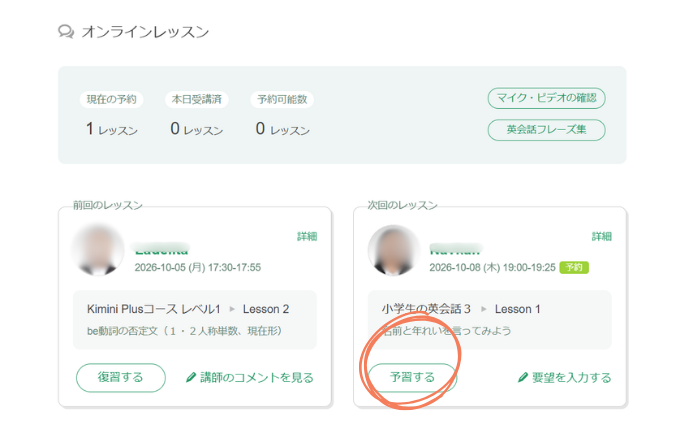The width and height of the screenshot is (700, 422).
Task: Click teacher name in 次回のレッスン card
Action: (455, 249)
